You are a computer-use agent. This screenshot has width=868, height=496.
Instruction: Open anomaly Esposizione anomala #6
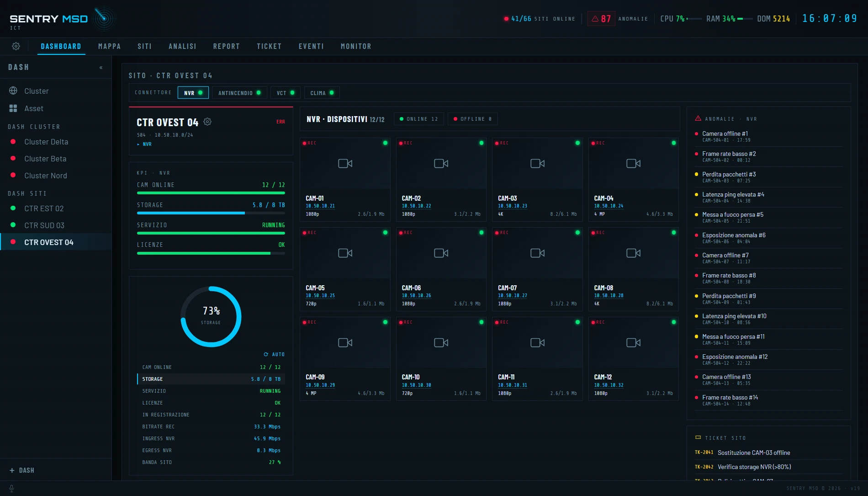point(768,238)
